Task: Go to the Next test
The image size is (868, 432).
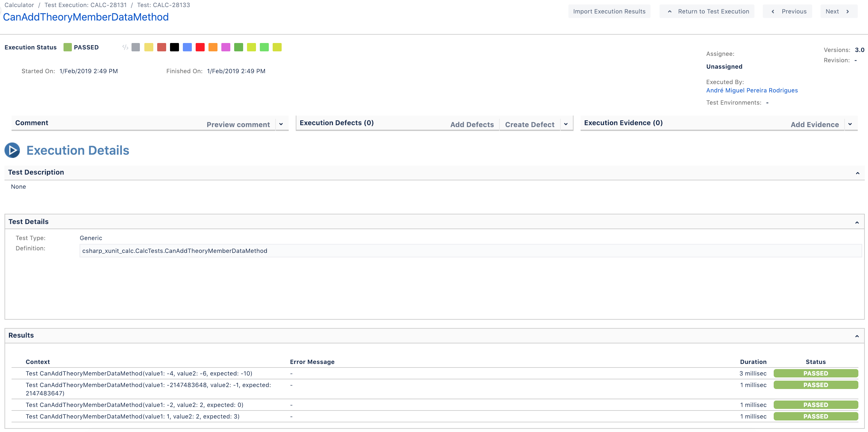Action: pyautogui.click(x=839, y=12)
